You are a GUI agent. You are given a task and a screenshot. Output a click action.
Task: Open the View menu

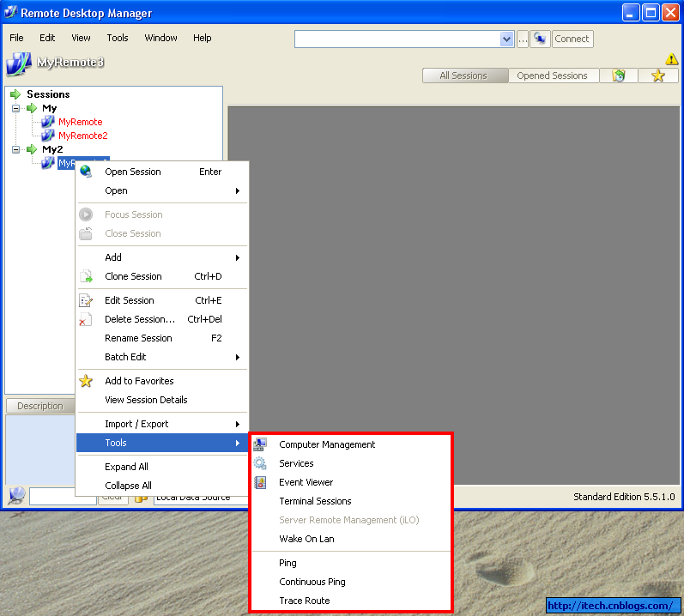click(82, 38)
